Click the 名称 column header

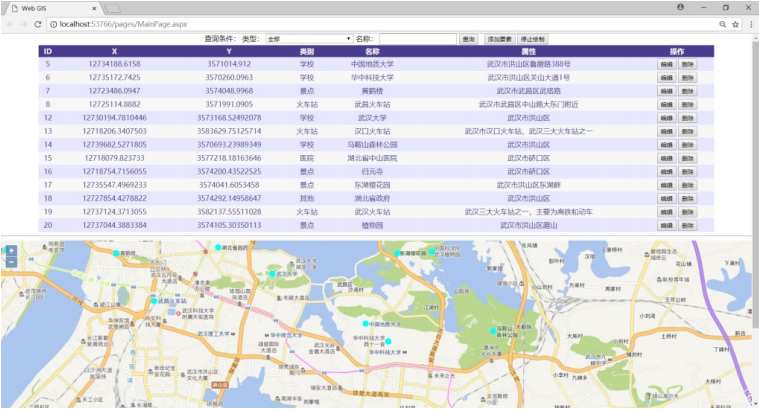372,51
